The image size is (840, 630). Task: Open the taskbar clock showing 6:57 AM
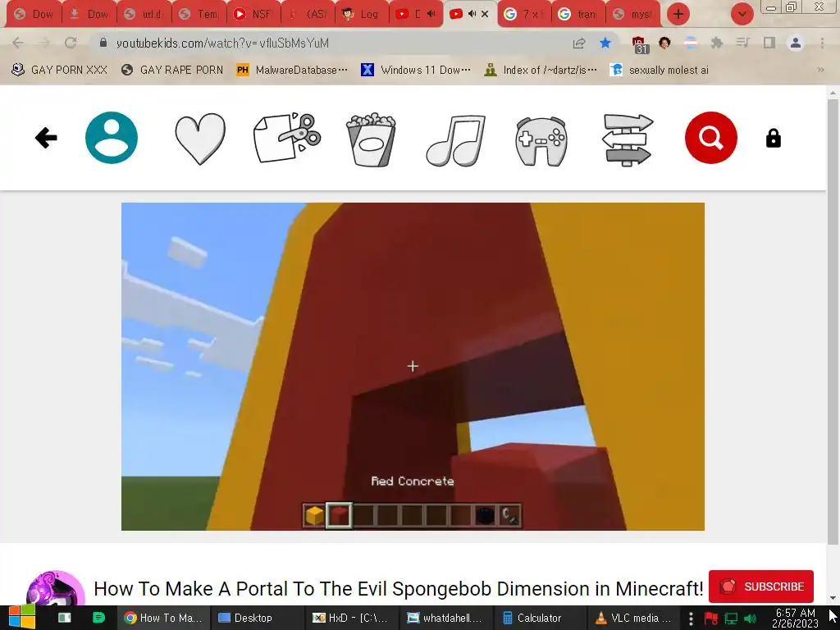795,618
